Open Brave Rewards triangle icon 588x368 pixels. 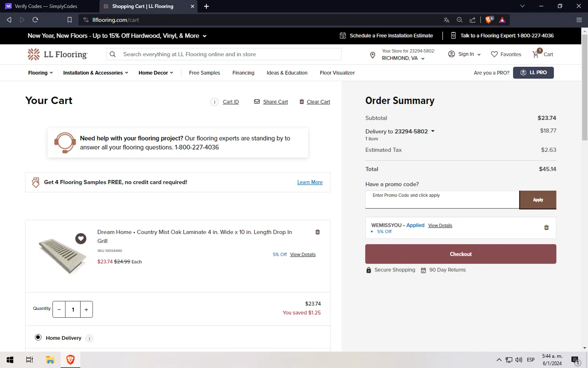tap(502, 20)
